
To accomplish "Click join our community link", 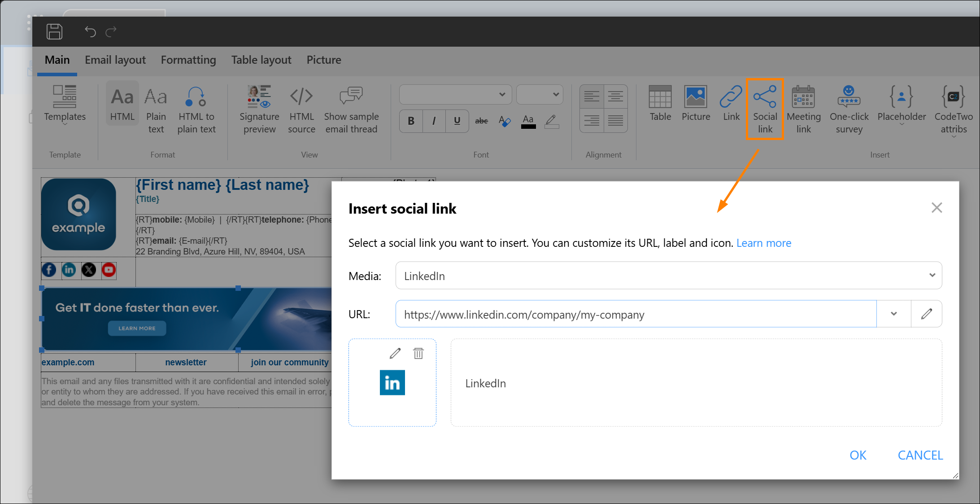I will click(289, 363).
